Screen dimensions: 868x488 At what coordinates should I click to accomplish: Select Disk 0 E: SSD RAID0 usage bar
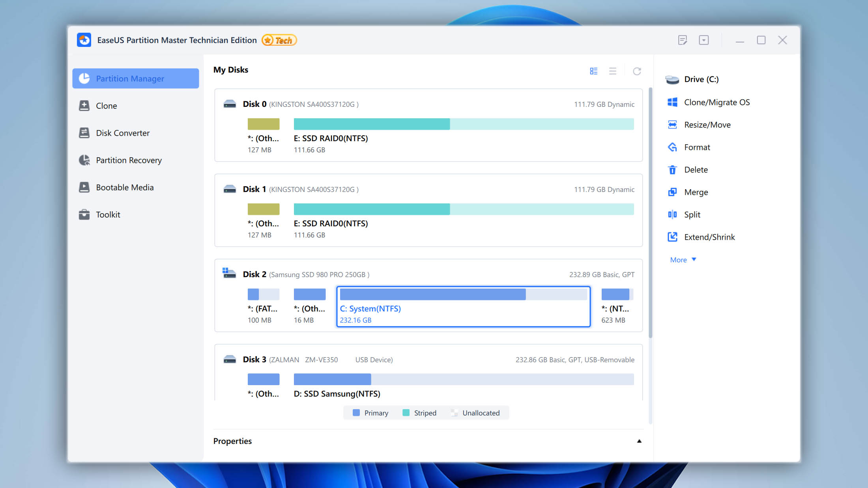(x=464, y=124)
